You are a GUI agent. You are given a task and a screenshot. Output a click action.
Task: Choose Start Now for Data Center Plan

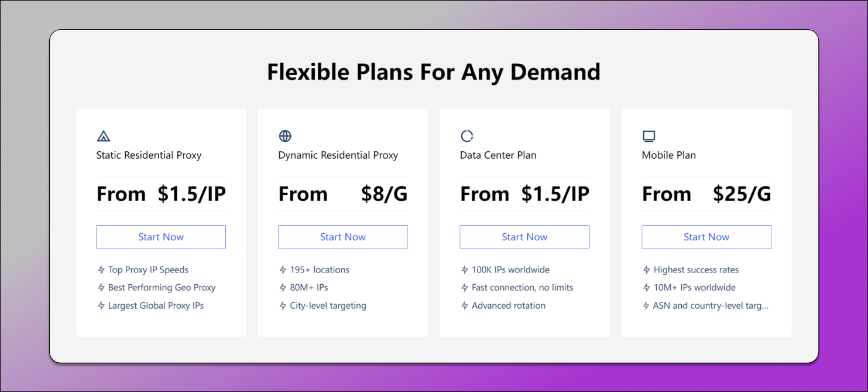[x=524, y=237]
